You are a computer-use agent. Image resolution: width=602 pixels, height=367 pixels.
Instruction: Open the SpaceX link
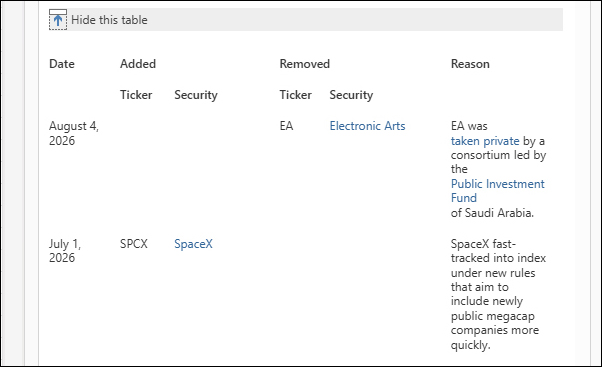click(193, 244)
